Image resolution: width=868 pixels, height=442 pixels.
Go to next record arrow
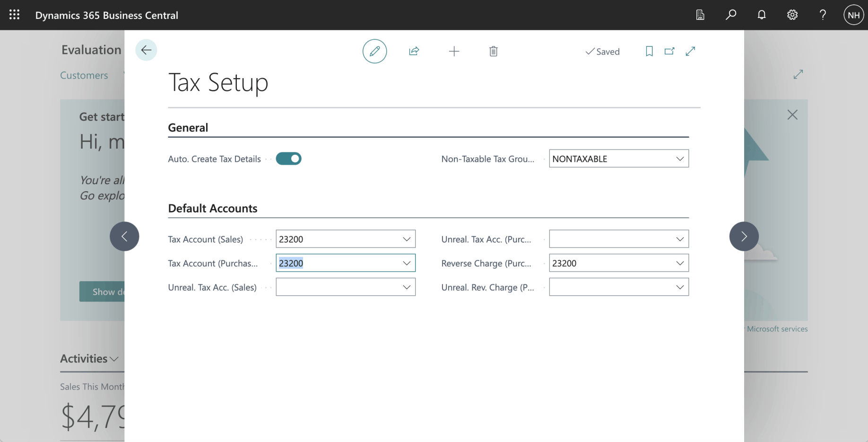coord(744,236)
